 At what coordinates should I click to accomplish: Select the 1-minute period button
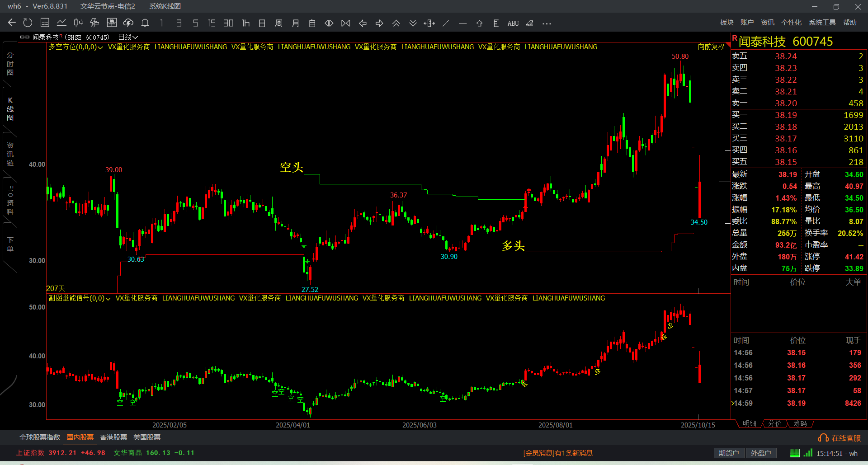[162, 23]
